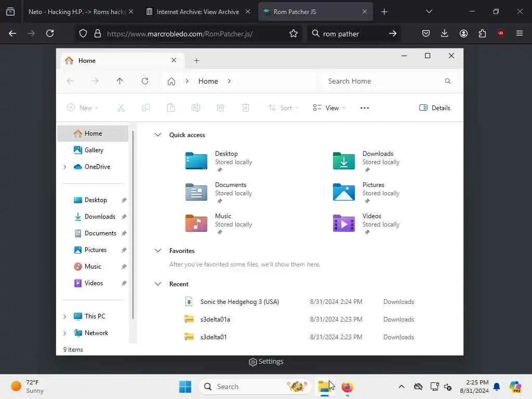Click Settings link on Rom Patcher page
This screenshot has height=399, width=532.
pos(266,362)
